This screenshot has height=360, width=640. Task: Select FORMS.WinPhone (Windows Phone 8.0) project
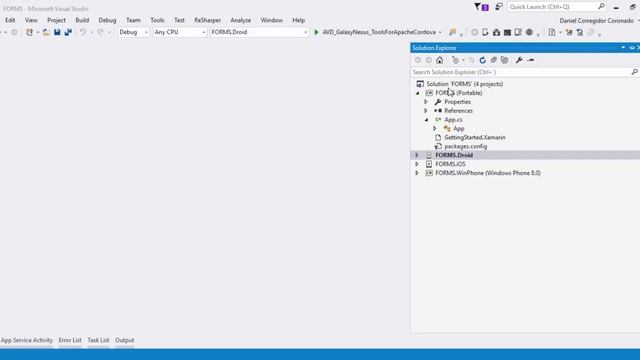pyautogui.click(x=488, y=173)
